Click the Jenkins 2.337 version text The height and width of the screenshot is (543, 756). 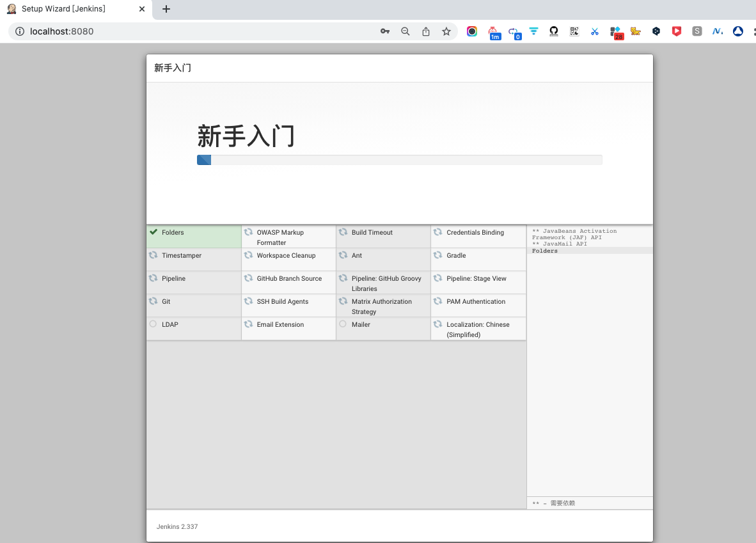(177, 526)
